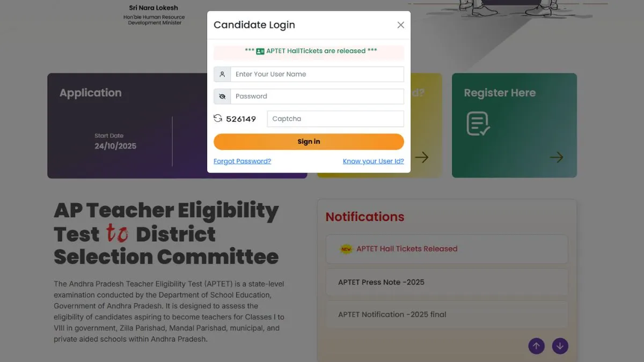Toggle password visibility with the eye icon

point(222,96)
